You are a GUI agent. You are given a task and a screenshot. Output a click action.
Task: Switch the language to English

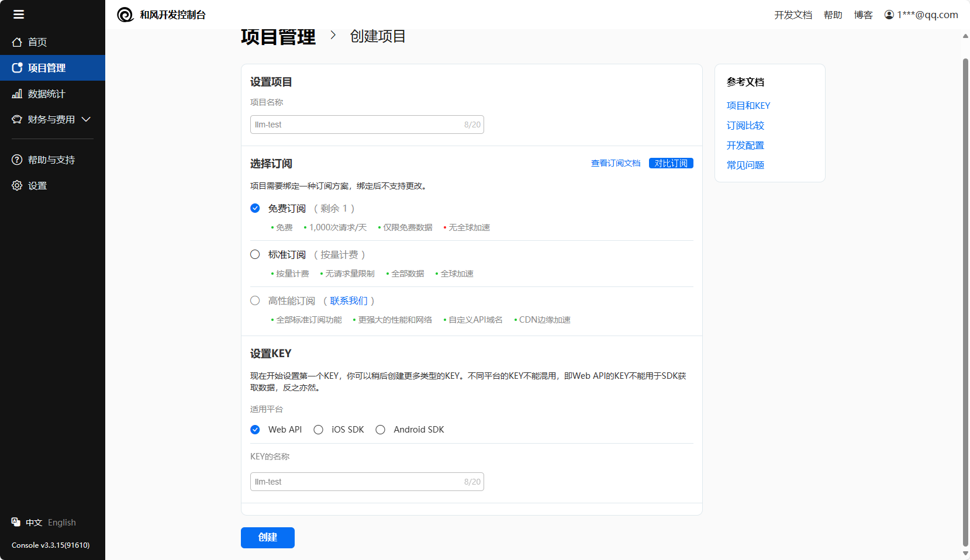pyautogui.click(x=62, y=523)
